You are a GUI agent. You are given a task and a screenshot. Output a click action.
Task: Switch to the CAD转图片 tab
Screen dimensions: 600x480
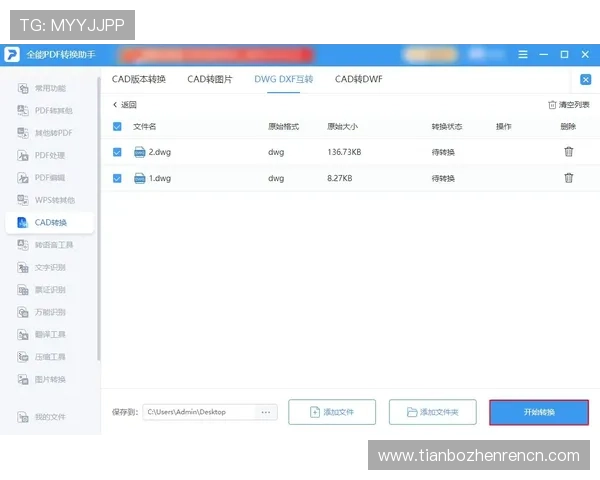210,79
